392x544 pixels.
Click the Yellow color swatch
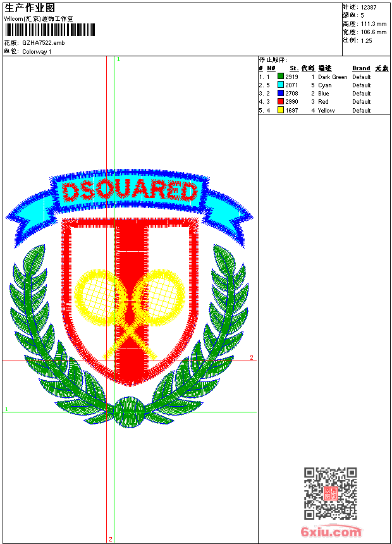click(281, 110)
